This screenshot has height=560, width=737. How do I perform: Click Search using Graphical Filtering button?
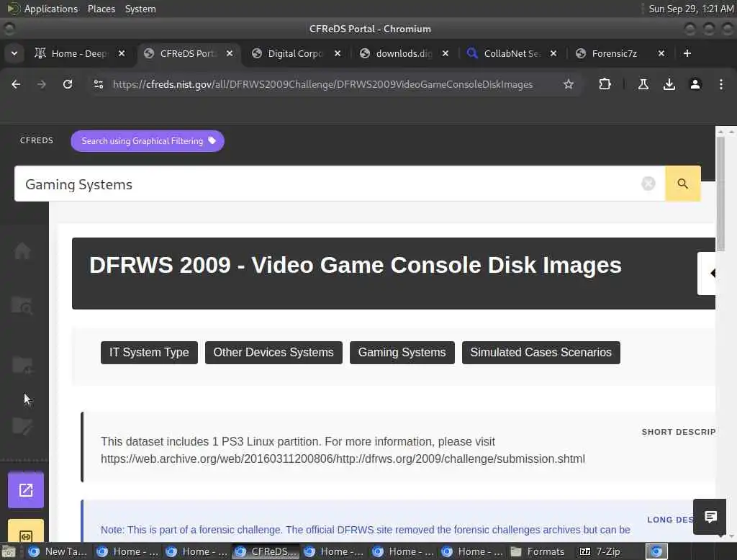click(147, 141)
